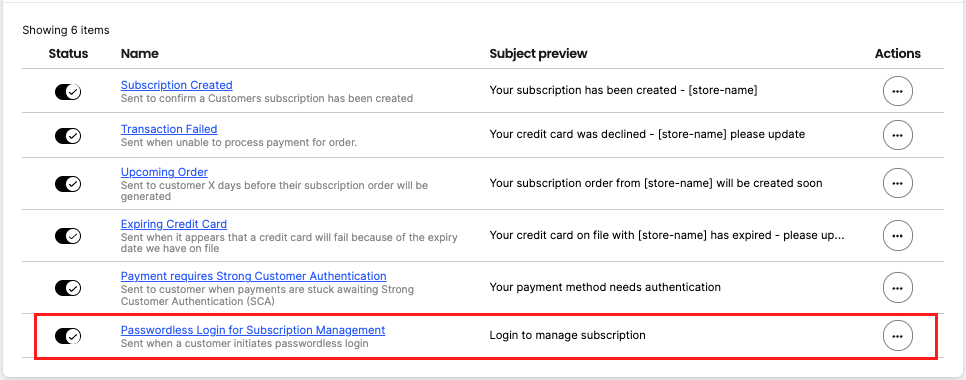Image resolution: width=966 pixels, height=380 pixels.
Task: Open Payment requires Strong Customer Authentication link
Action: [254, 276]
